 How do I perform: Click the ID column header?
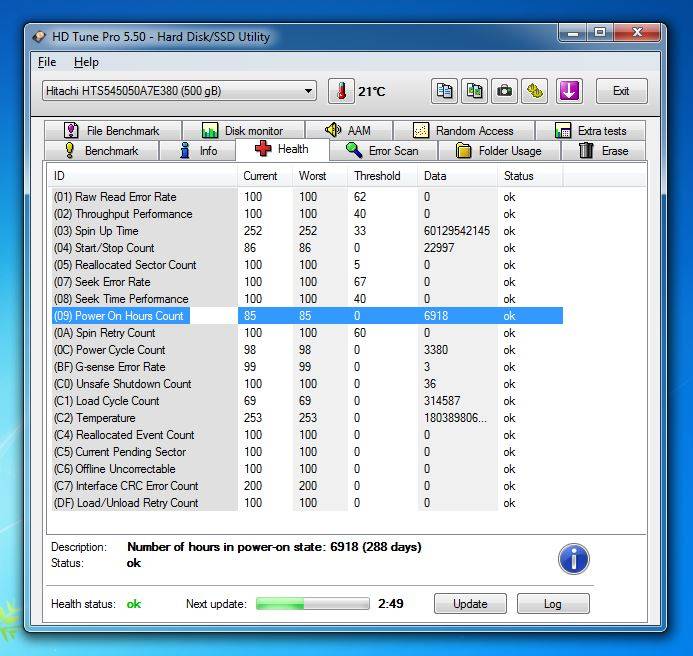tap(142, 176)
